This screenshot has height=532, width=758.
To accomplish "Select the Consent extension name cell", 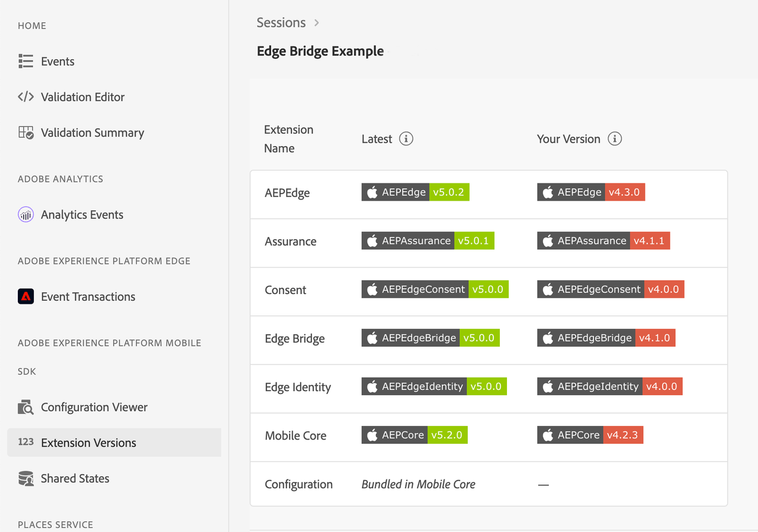I will pyautogui.click(x=285, y=290).
